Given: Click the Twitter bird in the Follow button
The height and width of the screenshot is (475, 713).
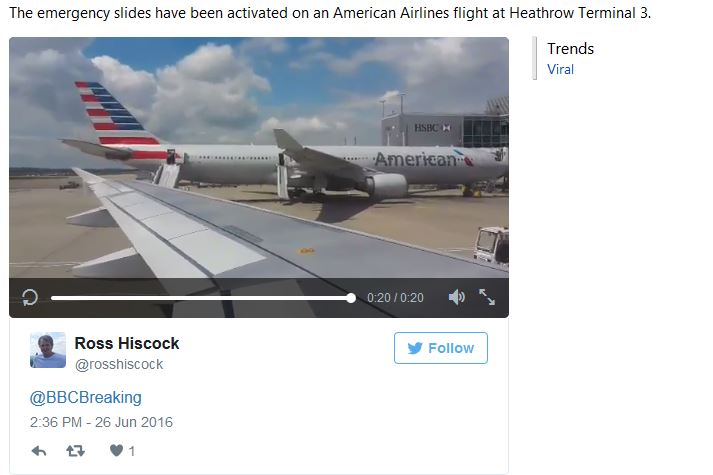Looking at the screenshot, I should coord(415,348).
